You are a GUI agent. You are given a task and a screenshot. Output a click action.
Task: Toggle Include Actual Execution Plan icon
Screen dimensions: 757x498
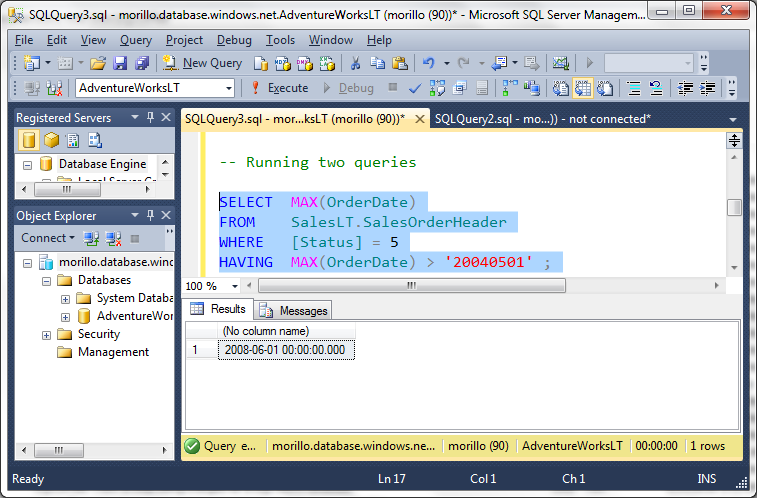coord(510,88)
